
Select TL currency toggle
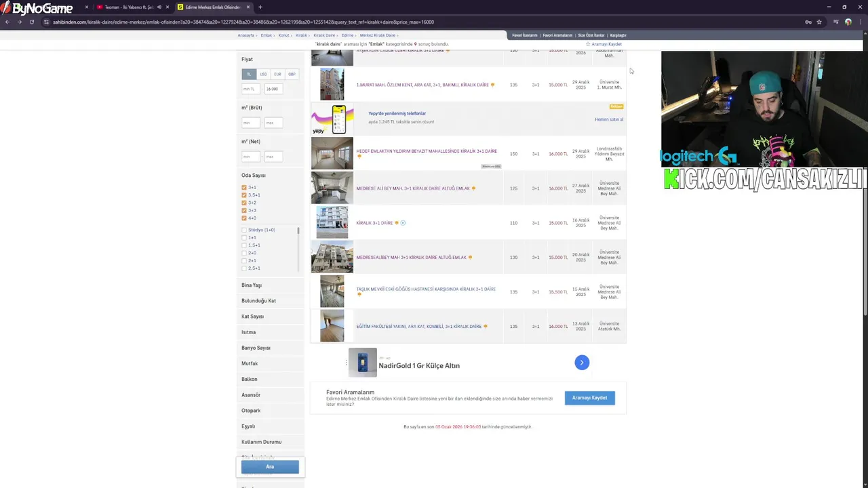249,74
